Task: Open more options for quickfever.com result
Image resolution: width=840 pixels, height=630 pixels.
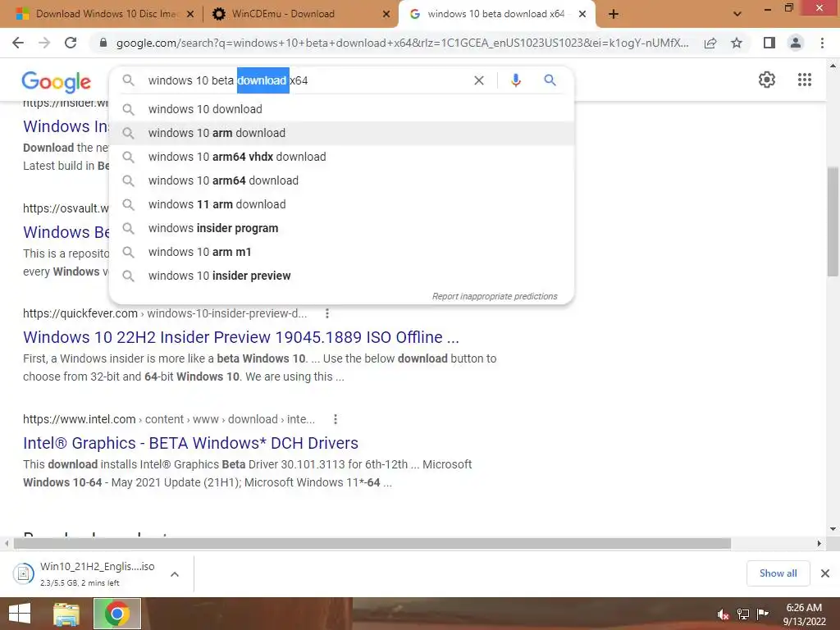Action: 326,313
